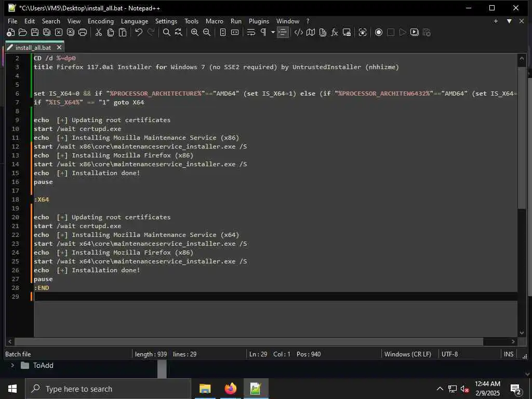Open the Function List fx icon
This screenshot has height=399, width=532.
tap(335, 32)
